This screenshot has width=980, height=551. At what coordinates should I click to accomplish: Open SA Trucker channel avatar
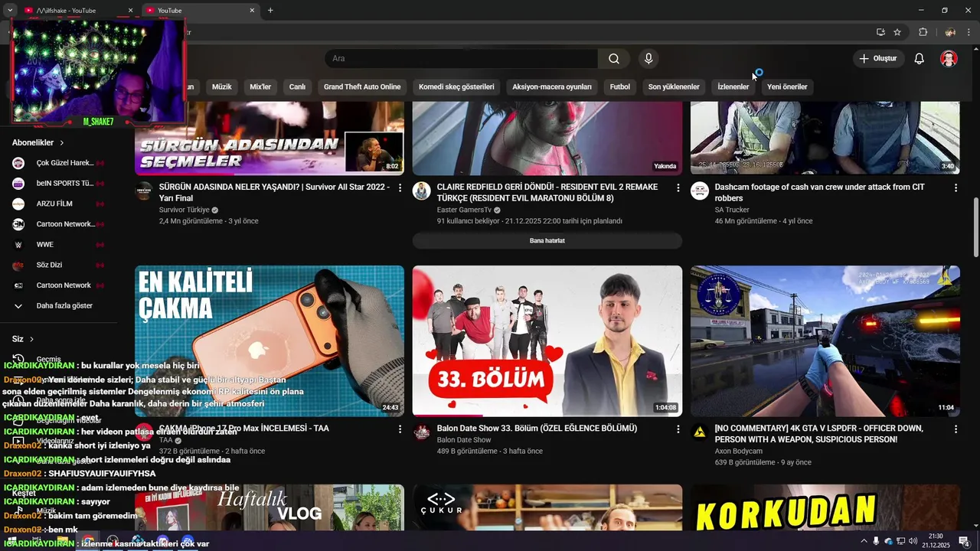coord(700,191)
